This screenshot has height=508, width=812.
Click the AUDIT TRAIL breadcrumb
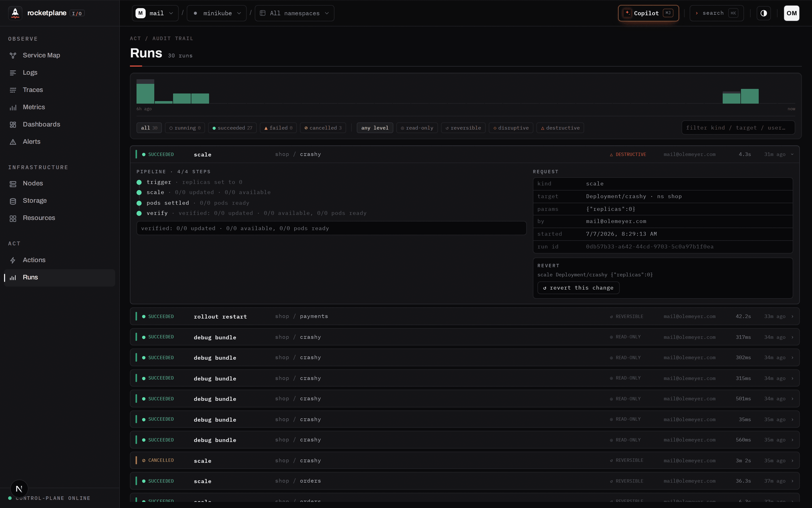pos(173,39)
